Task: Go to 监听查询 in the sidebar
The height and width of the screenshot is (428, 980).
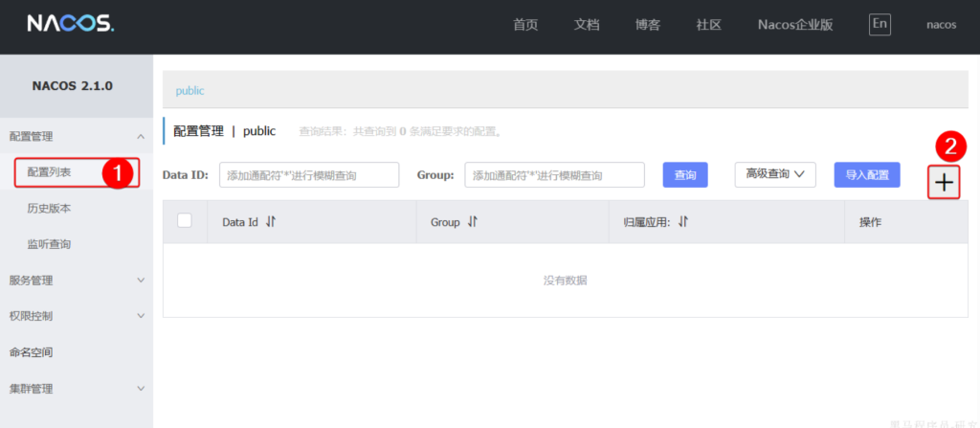Action: click(50, 244)
